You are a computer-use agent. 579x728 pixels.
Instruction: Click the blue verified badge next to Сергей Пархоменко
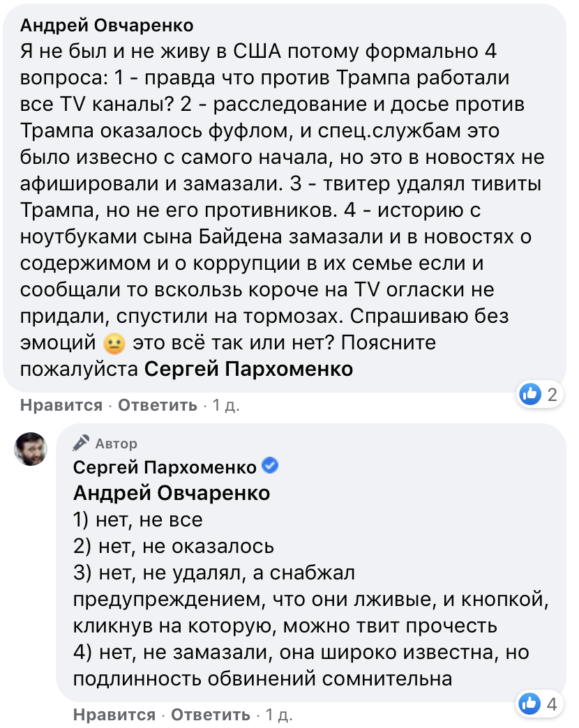(270, 466)
